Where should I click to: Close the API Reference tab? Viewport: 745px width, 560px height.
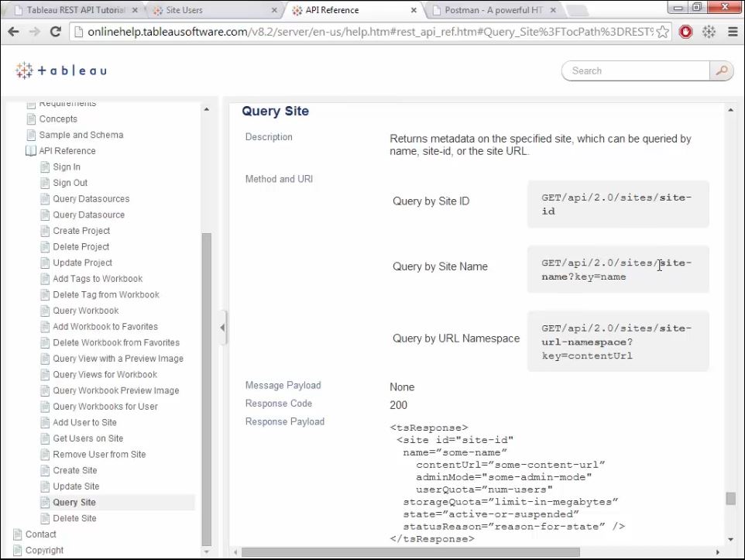click(414, 10)
